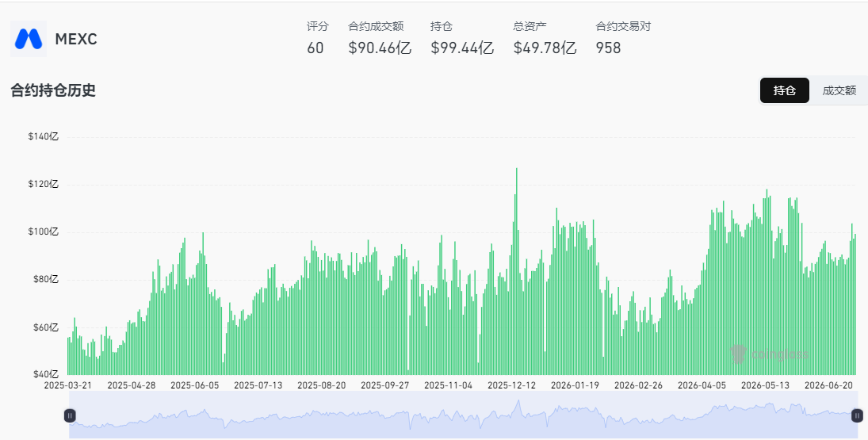
Task: Click the 2025-07-13 date label
Action: [x=258, y=385]
